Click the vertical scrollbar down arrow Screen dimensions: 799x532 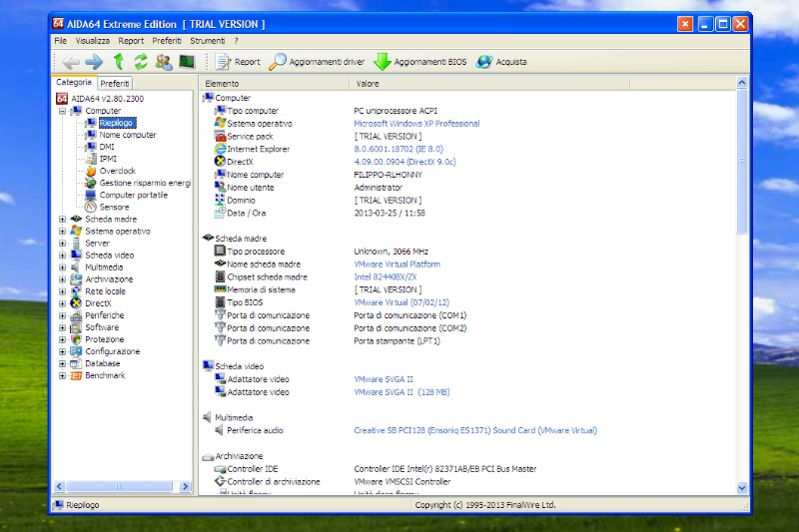(742, 487)
